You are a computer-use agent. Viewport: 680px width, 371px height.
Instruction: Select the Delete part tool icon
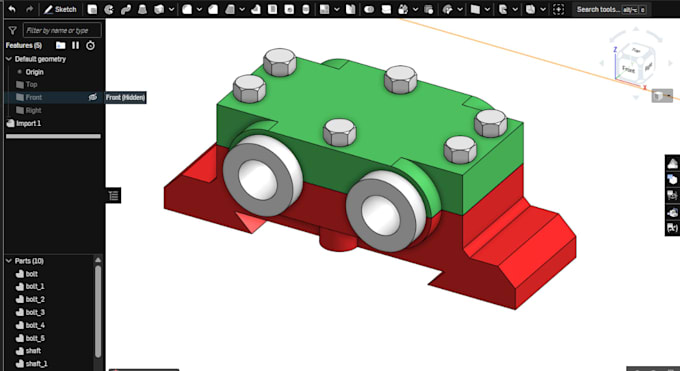coord(429,9)
